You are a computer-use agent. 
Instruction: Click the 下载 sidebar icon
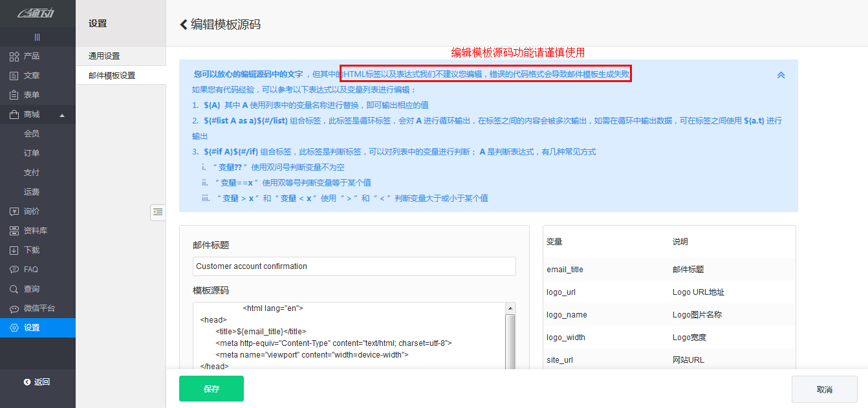tap(14, 250)
